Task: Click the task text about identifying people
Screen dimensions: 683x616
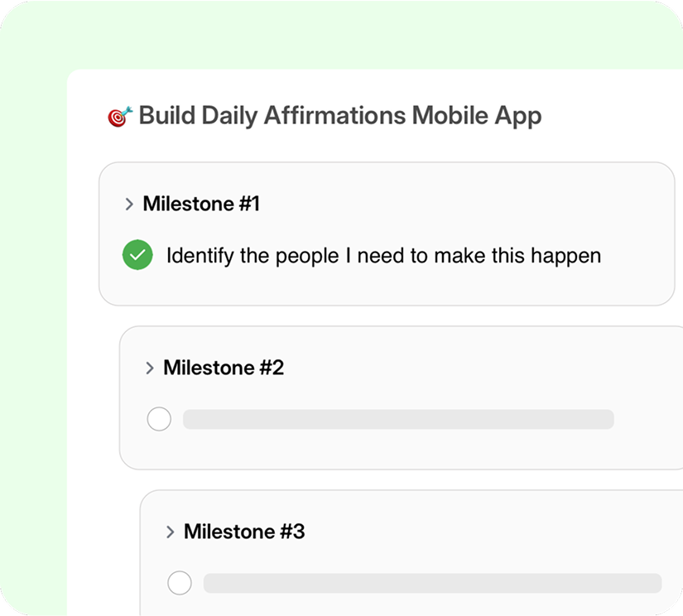Action: click(382, 255)
